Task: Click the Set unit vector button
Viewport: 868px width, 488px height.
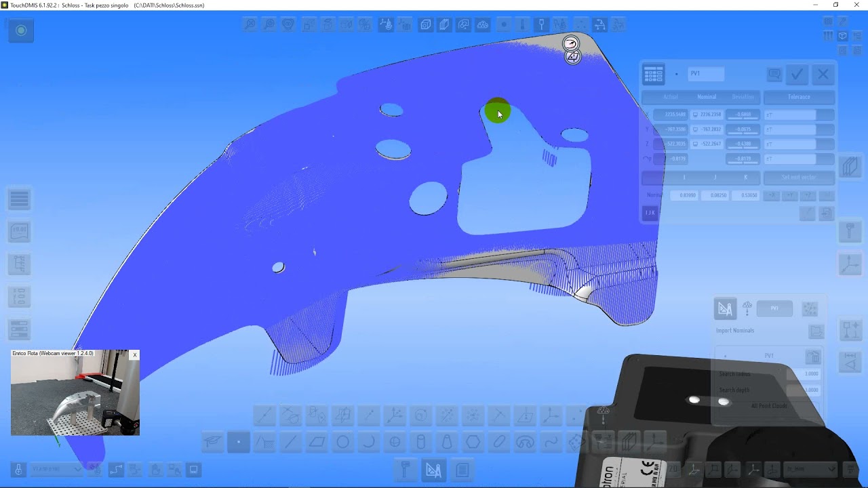Action: tap(799, 178)
